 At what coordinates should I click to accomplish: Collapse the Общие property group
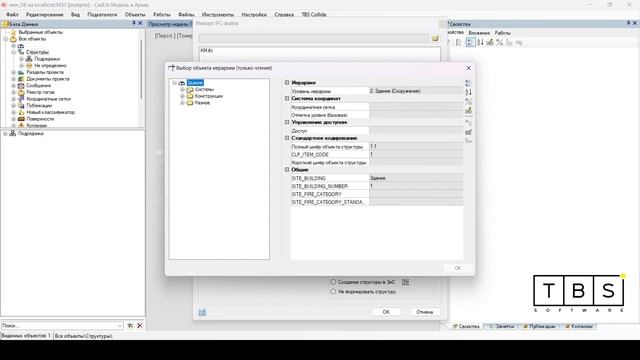pyautogui.click(x=287, y=170)
